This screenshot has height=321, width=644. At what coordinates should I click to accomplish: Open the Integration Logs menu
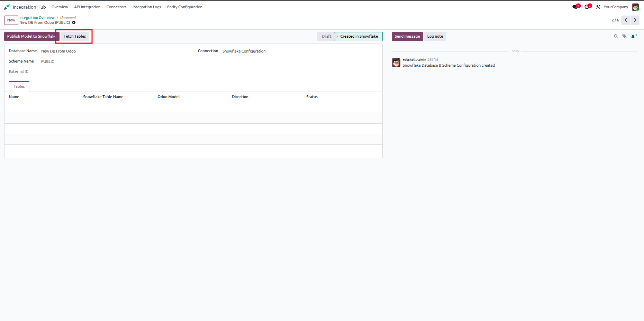point(147,7)
